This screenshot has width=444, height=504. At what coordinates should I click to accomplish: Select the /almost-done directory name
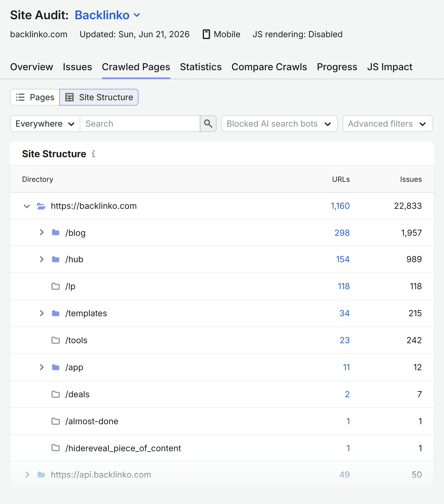pyautogui.click(x=92, y=421)
